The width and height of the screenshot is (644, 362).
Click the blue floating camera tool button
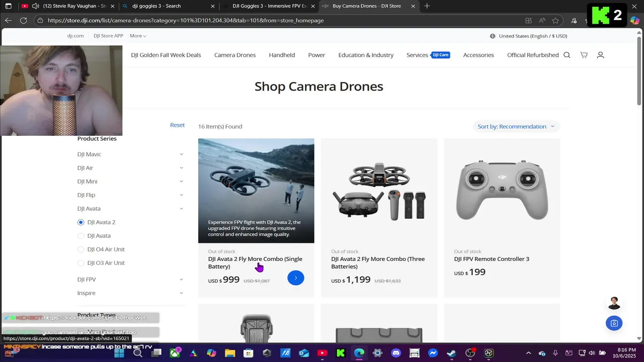(x=614, y=323)
